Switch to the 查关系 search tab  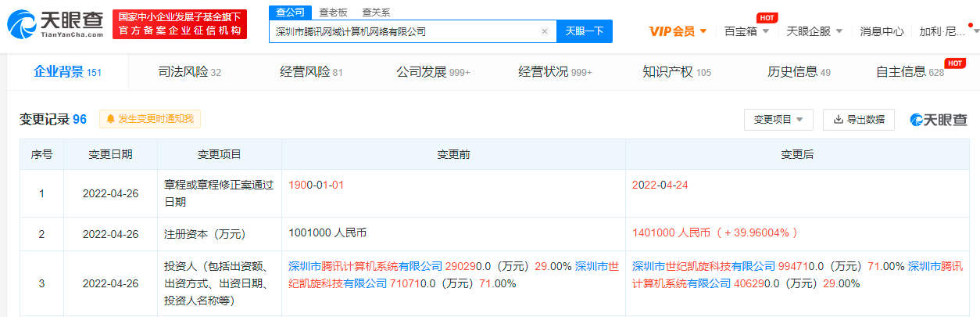click(376, 12)
